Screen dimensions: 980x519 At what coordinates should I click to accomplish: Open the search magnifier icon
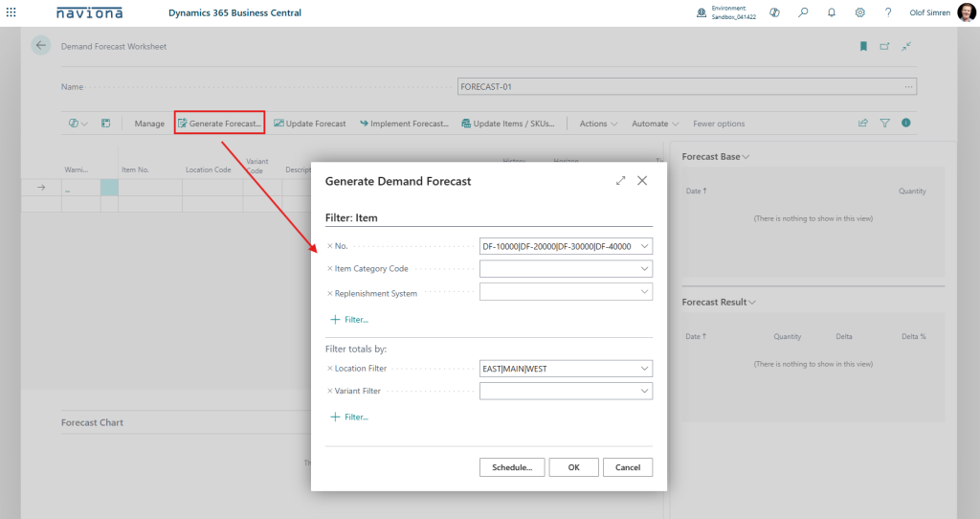(803, 12)
